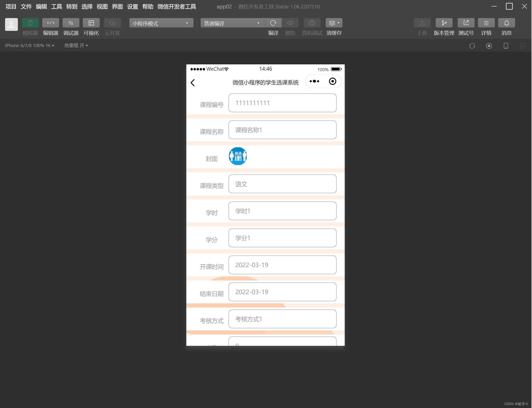Tap the capsule close target icon
The image size is (532, 408).
[x=333, y=81]
